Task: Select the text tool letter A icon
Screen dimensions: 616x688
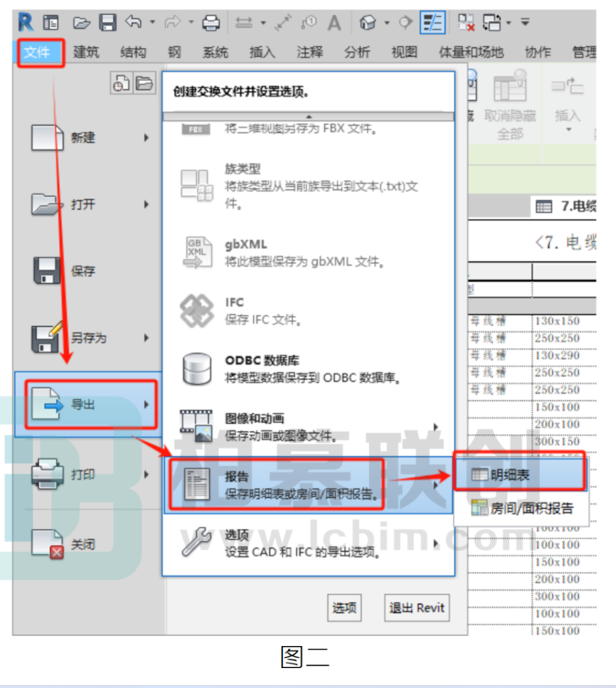Action: click(x=334, y=22)
